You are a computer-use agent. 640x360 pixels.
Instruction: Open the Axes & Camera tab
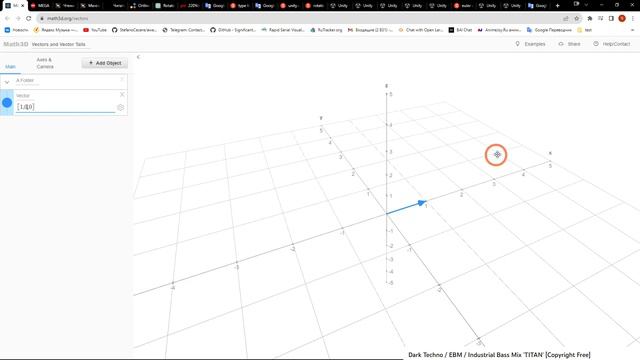(x=44, y=63)
